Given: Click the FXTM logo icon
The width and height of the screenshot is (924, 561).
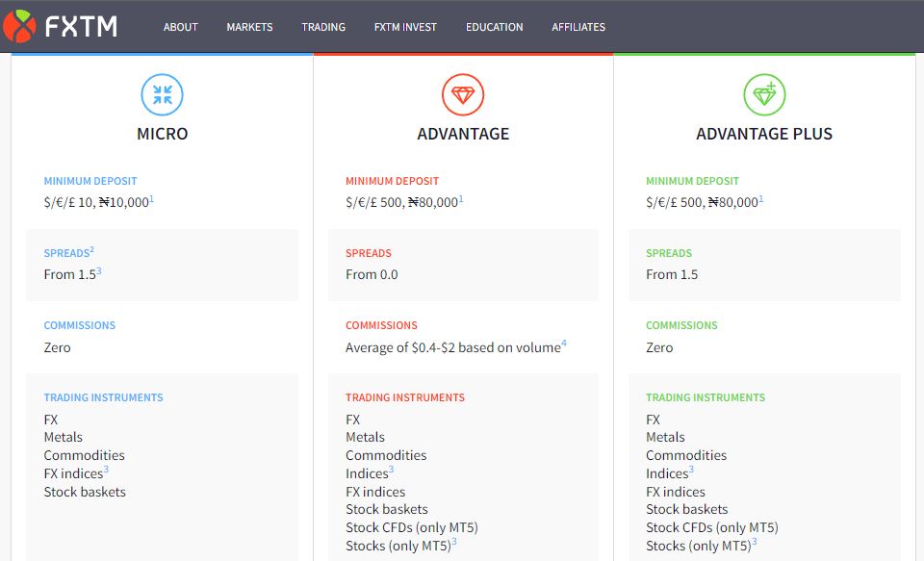Looking at the screenshot, I should point(19,27).
